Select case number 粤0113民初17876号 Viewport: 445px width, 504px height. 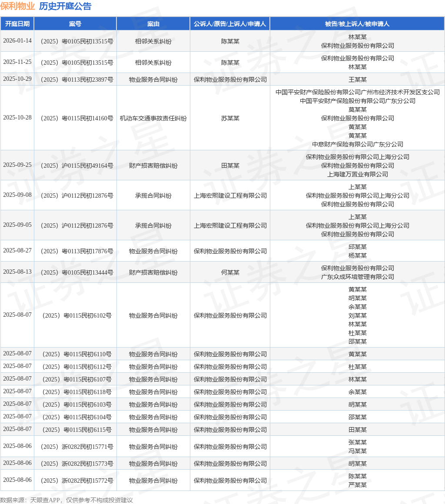76,251
